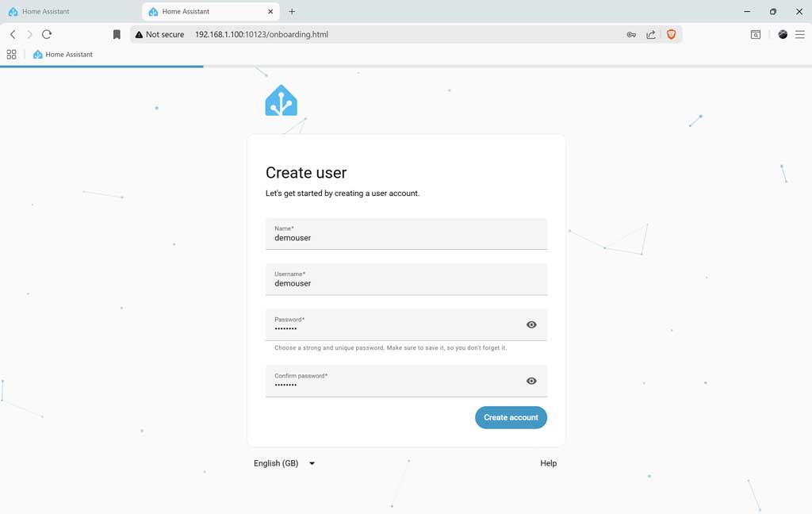Go back with the browser back arrow
This screenshot has width=812, height=514.
click(13, 34)
